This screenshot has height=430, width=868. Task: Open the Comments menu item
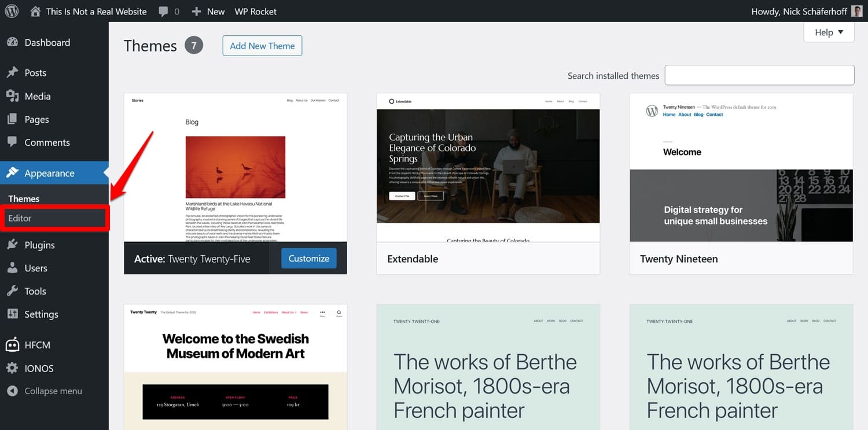[47, 142]
